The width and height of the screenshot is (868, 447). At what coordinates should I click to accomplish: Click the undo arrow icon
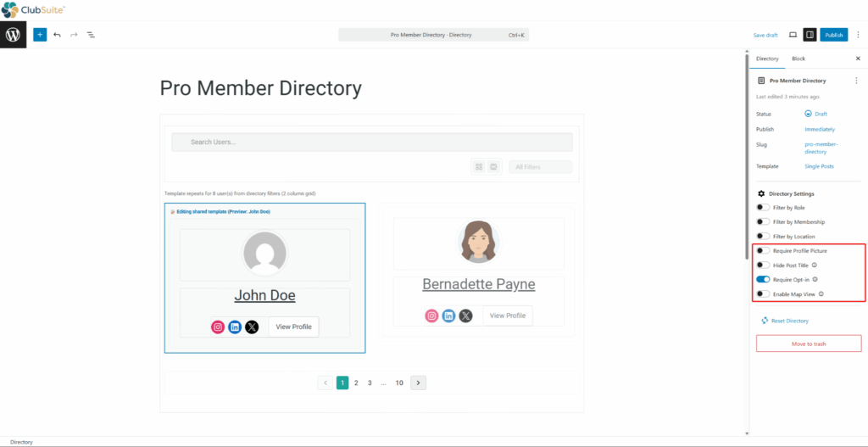click(57, 35)
